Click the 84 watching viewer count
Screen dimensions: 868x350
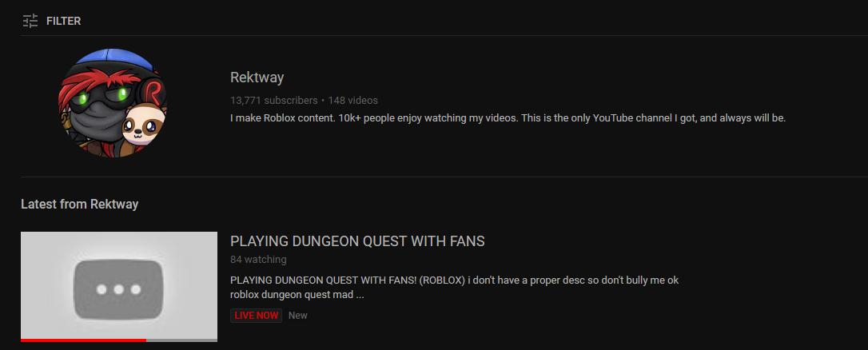tap(258, 259)
